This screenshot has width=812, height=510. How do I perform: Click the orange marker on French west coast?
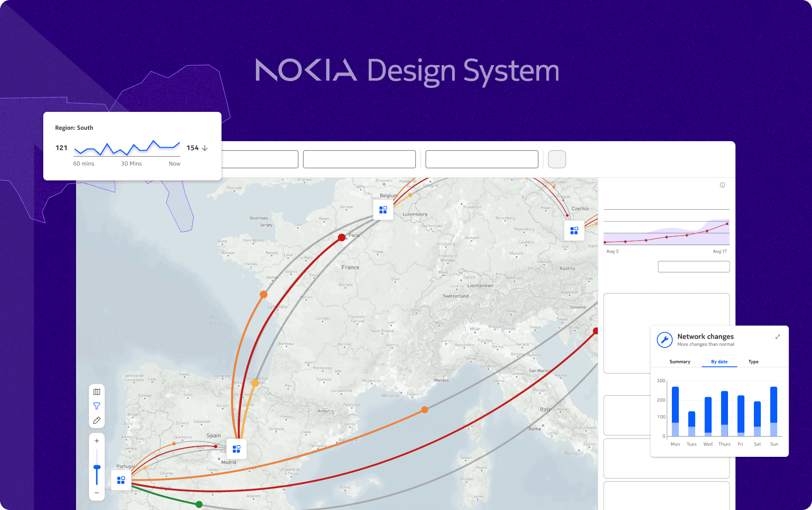click(264, 295)
